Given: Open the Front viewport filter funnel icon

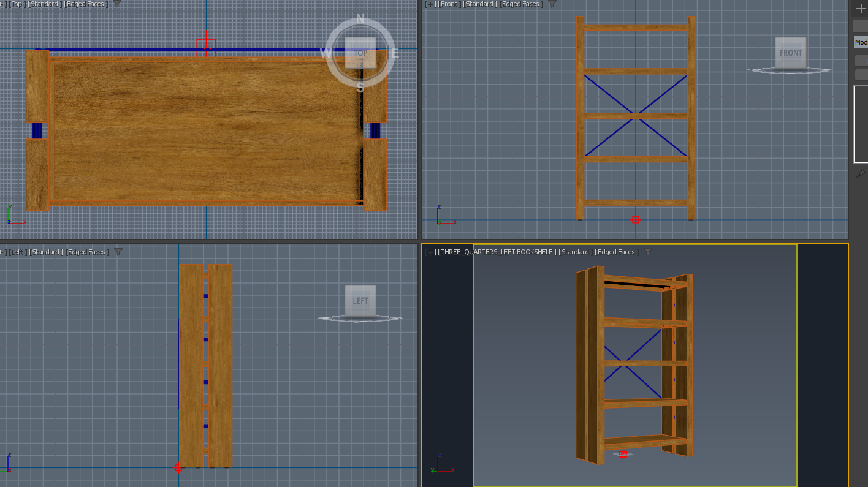Looking at the screenshot, I should click(552, 4).
